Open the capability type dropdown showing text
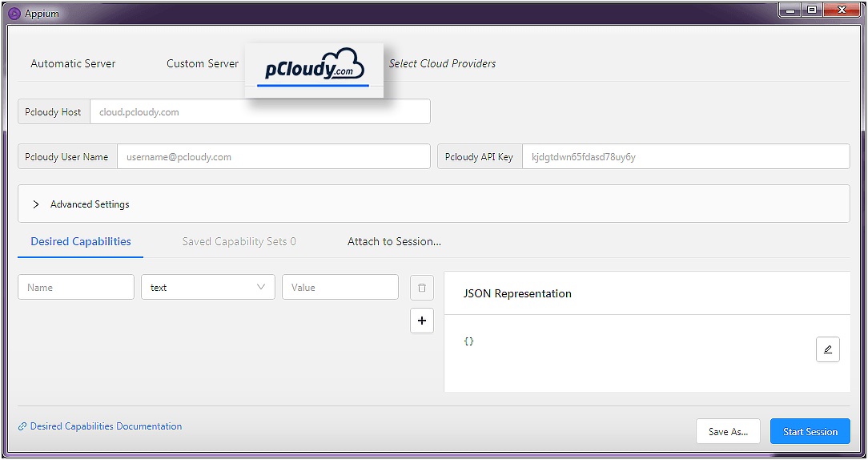Viewport: 868px width, 460px height. tap(208, 287)
